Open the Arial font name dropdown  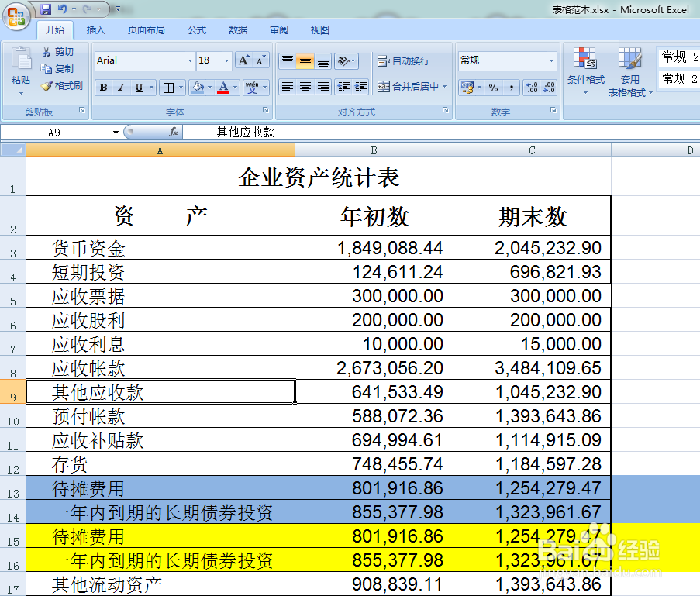point(190,60)
